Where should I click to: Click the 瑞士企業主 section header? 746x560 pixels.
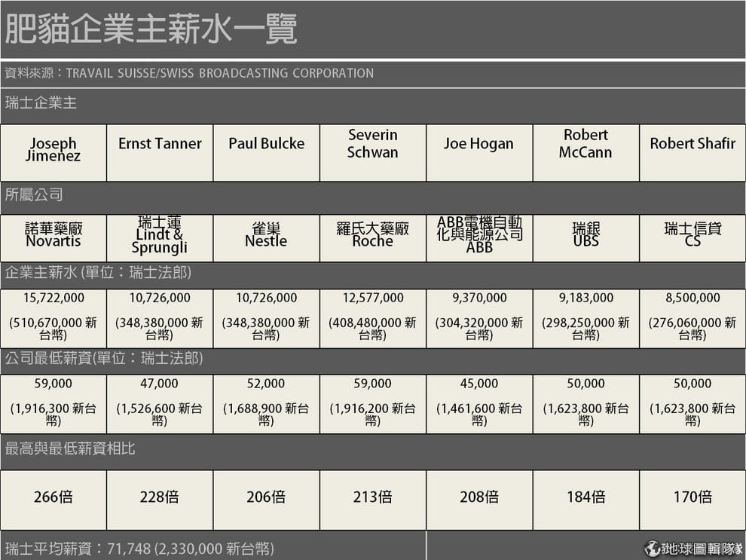pos(41,103)
